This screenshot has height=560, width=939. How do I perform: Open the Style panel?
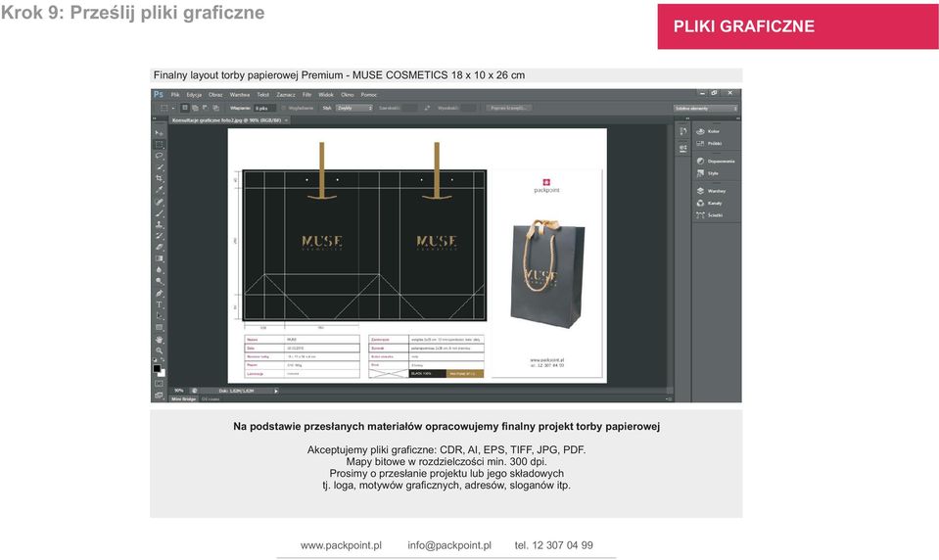click(x=708, y=173)
